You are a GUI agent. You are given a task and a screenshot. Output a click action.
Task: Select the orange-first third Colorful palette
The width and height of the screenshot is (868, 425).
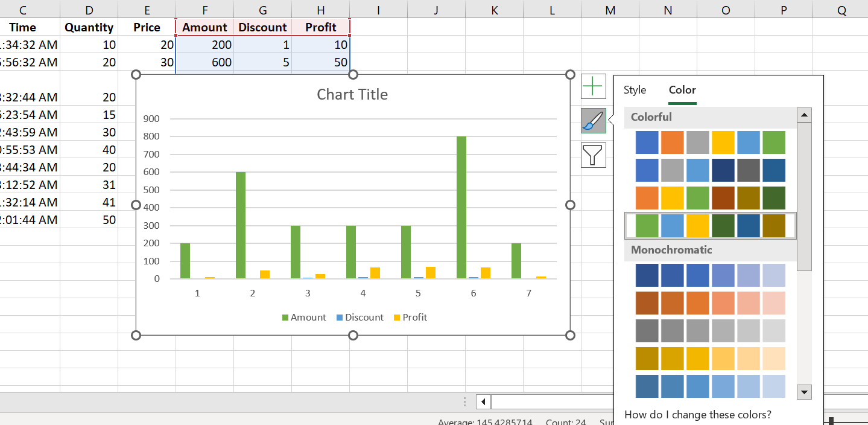710,198
